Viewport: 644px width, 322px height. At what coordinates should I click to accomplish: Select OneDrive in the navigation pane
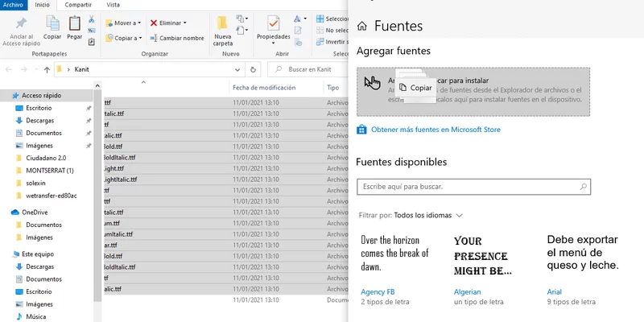pyautogui.click(x=35, y=213)
